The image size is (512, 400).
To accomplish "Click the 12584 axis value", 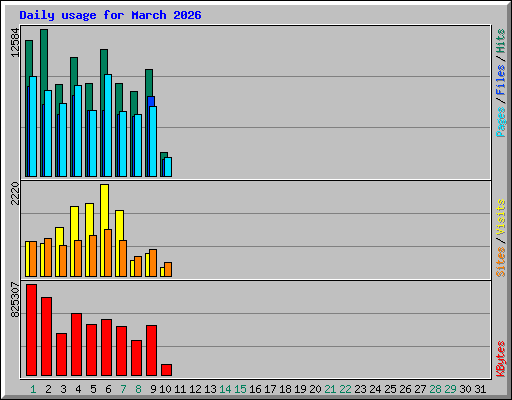I will point(15,43).
